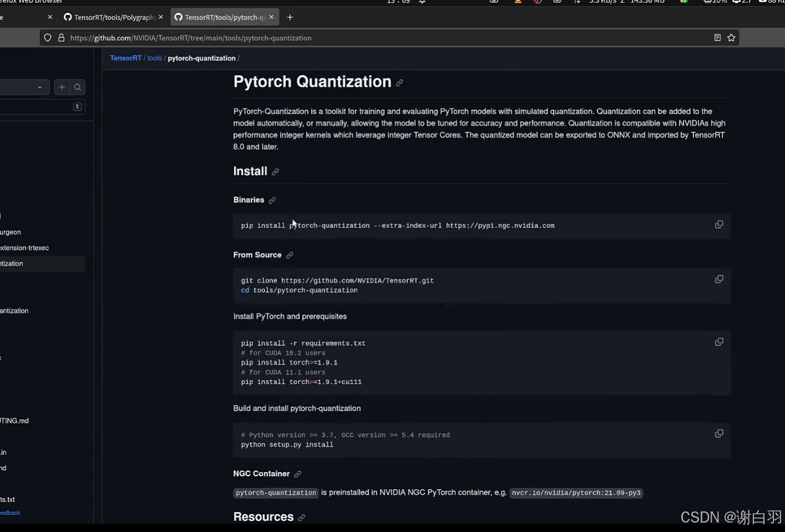Close the TensorRT/tools/pytorch-quantization tab
Image resolution: width=785 pixels, height=532 pixels.
[x=271, y=17]
